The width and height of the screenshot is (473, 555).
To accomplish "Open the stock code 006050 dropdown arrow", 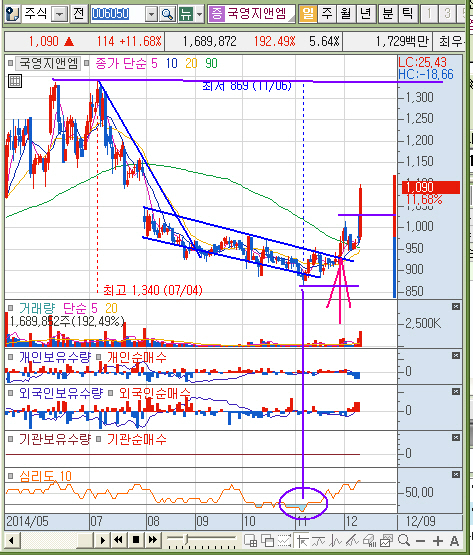I will point(152,15).
